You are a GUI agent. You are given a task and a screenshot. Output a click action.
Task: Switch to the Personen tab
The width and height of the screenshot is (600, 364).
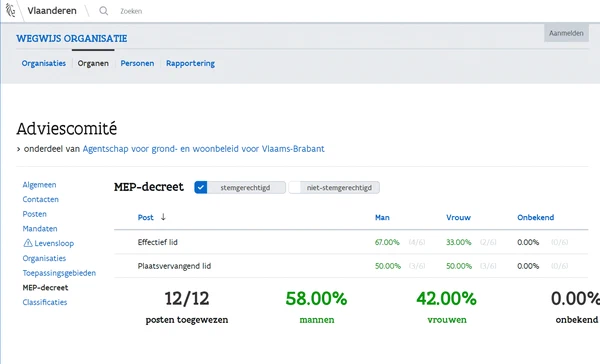(x=137, y=63)
